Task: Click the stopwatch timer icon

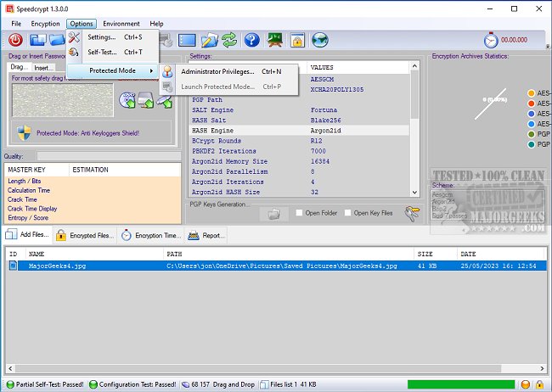Action: point(491,40)
